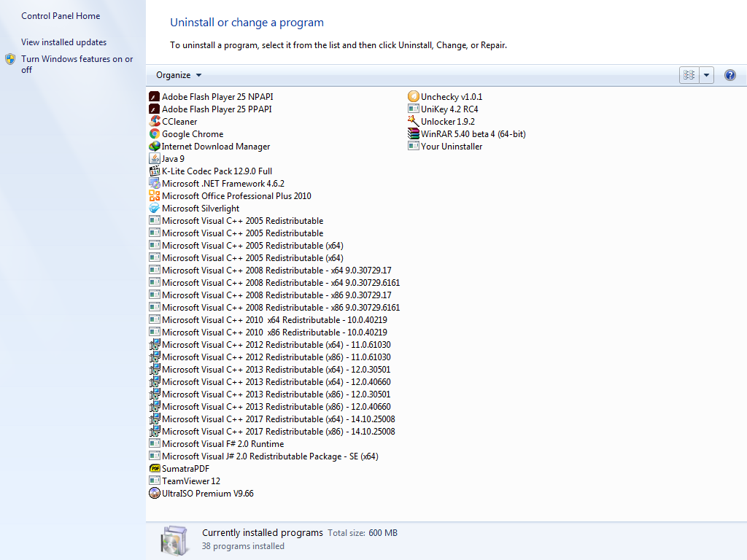Click the WinRAR 5.40 beta 4 icon
Screen dimensions: 747x560
414,134
